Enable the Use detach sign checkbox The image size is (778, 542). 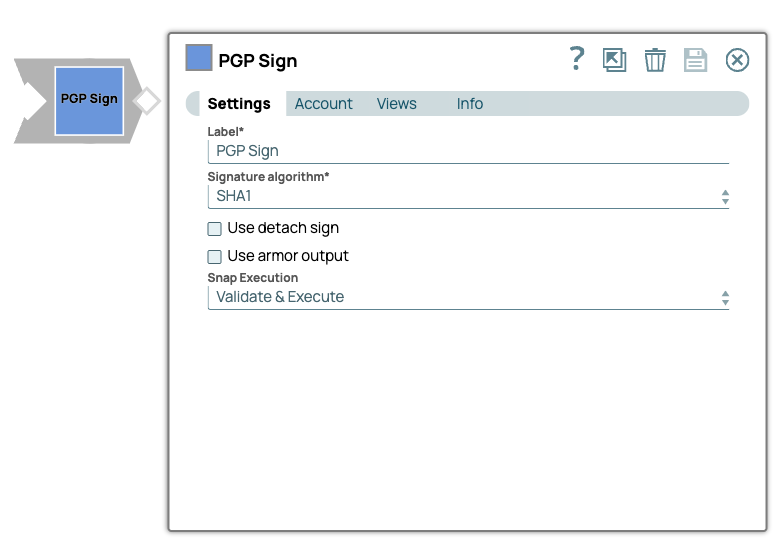point(214,229)
